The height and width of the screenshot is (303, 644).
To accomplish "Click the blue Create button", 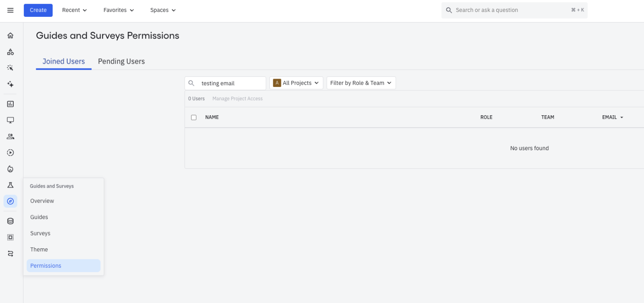I will click(38, 10).
